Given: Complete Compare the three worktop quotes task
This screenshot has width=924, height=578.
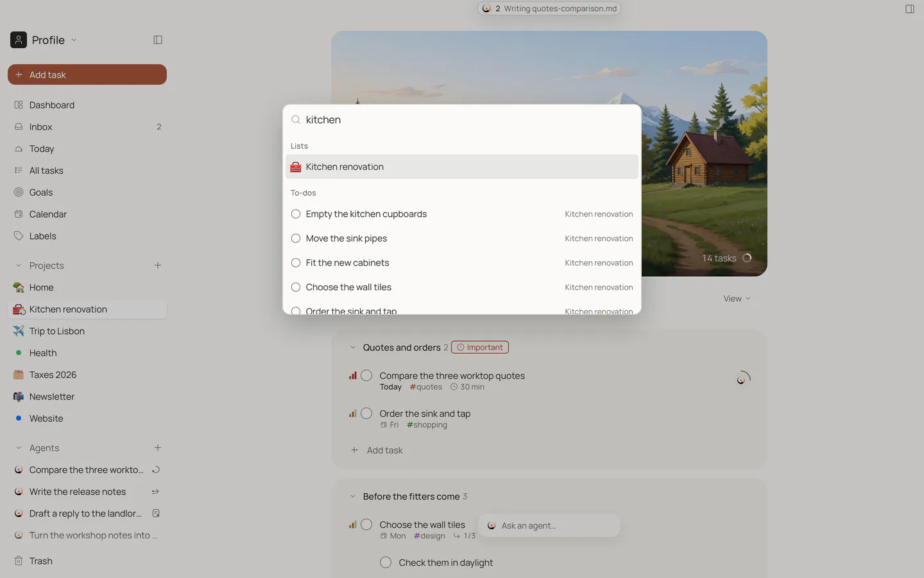Looking at the screenshot, I should 366,376.
